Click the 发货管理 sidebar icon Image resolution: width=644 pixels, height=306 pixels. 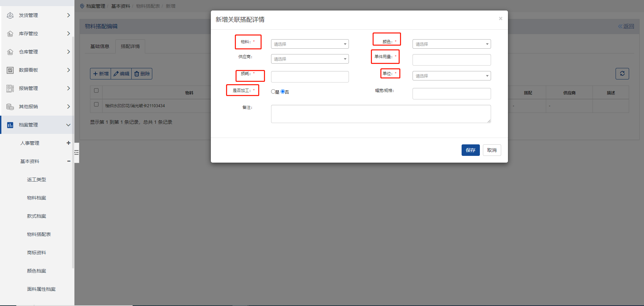coord(10,15)
